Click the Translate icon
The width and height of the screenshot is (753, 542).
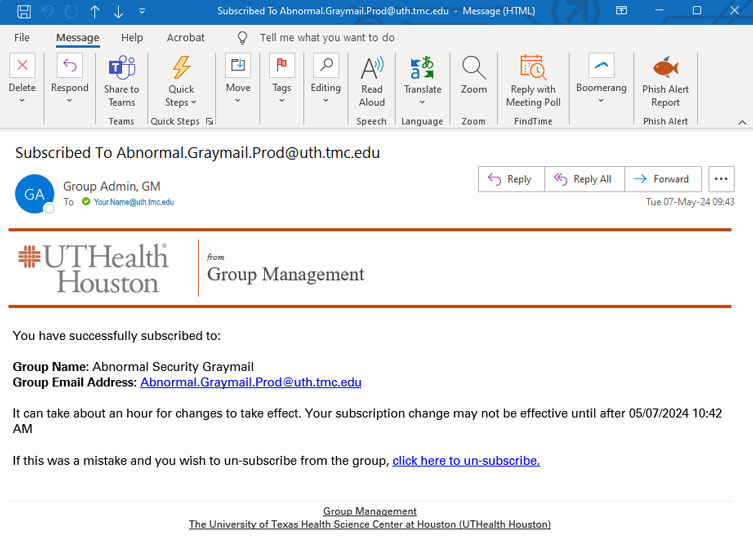coord(422,68)
